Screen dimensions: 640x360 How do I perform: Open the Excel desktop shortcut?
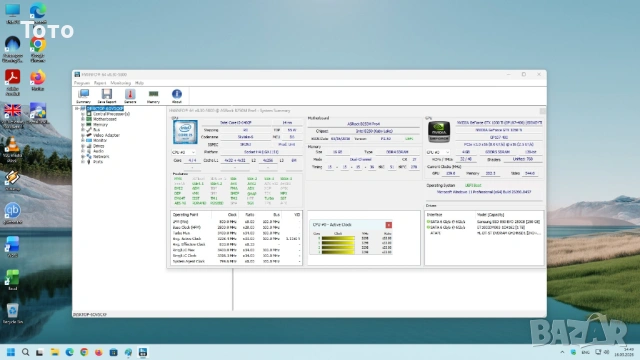click(12, 280)
